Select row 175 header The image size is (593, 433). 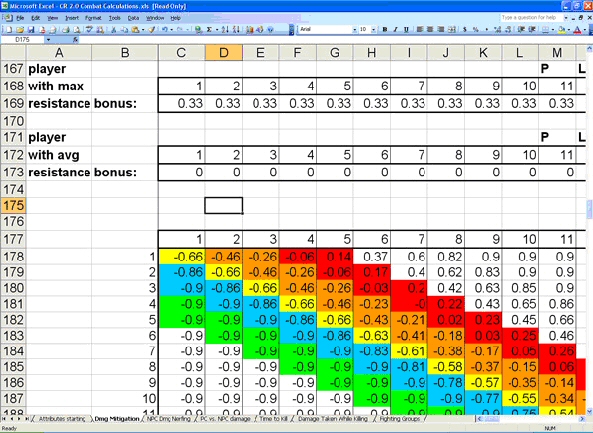click(x=13, y=205)
